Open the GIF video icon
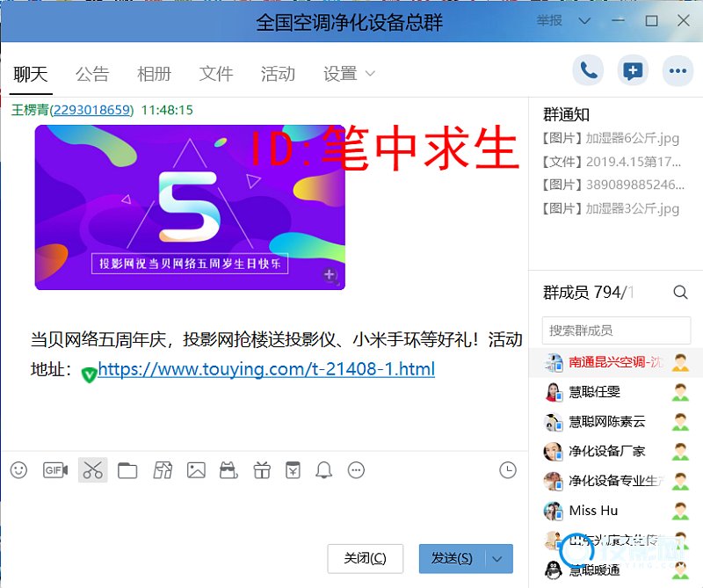 tap(55, 470)
